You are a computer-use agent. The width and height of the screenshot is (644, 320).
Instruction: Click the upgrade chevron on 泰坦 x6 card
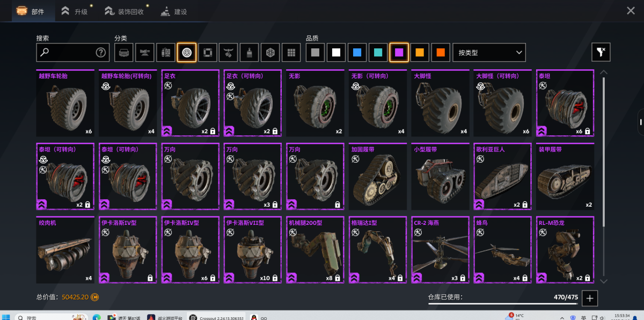pyautogui.click(x=543, y=130)
